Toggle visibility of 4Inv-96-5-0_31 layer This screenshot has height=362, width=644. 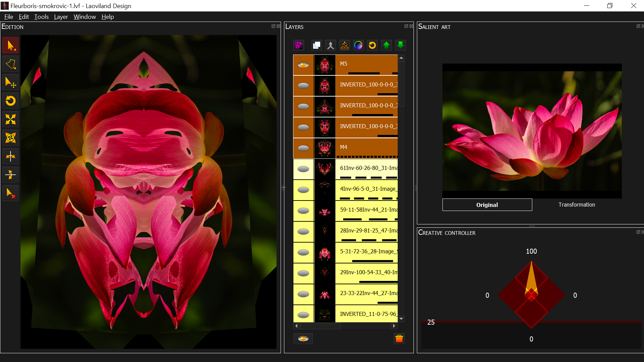click(303, 190)
